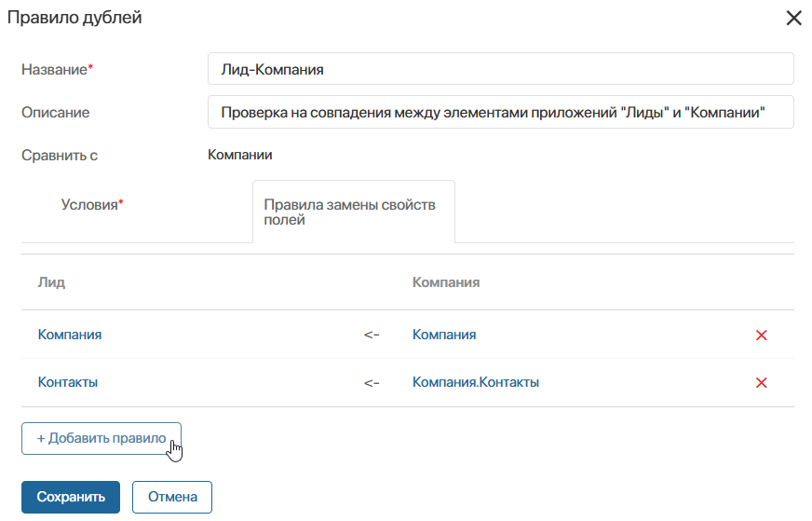The image size is (812, 521).
Task: Click the arrow in the Компания row
Action: coord(372,335)
